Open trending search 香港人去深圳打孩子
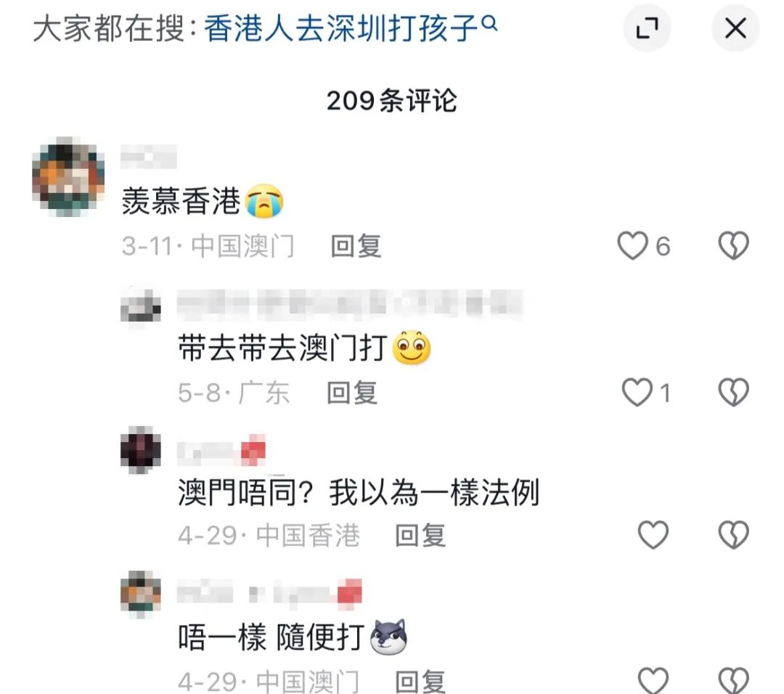 tap(341, 28)
